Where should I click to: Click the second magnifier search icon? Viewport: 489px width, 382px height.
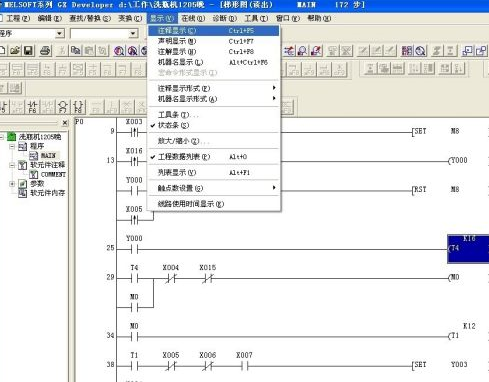pyautogui.click(x=132, y=51)
